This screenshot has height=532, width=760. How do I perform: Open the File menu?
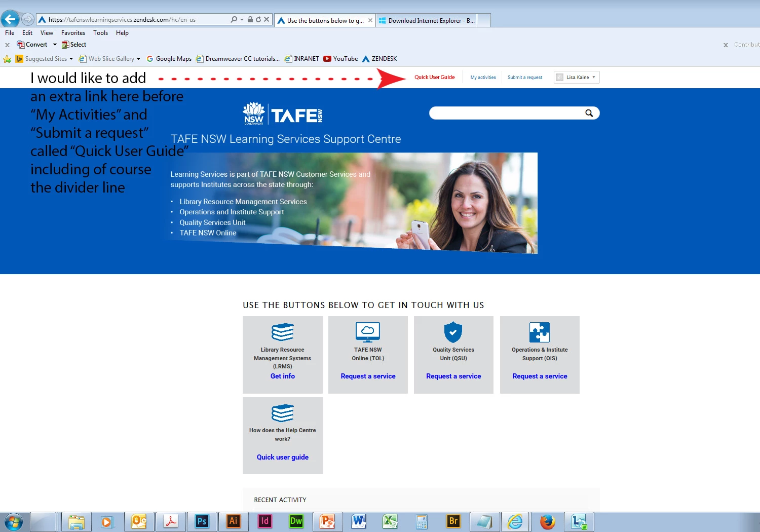click(x=10, y=33)
